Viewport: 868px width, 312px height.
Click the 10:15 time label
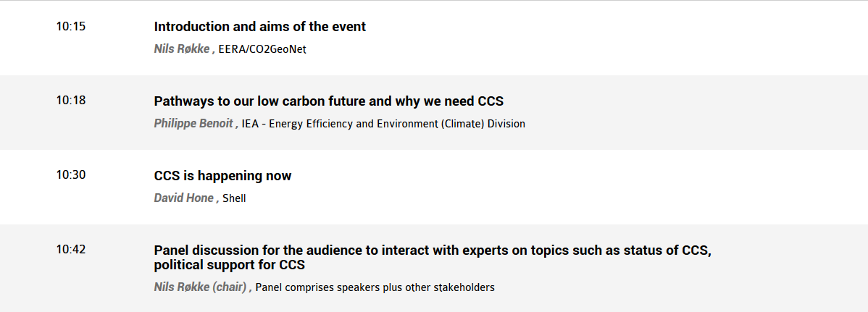tap(71, 26)
